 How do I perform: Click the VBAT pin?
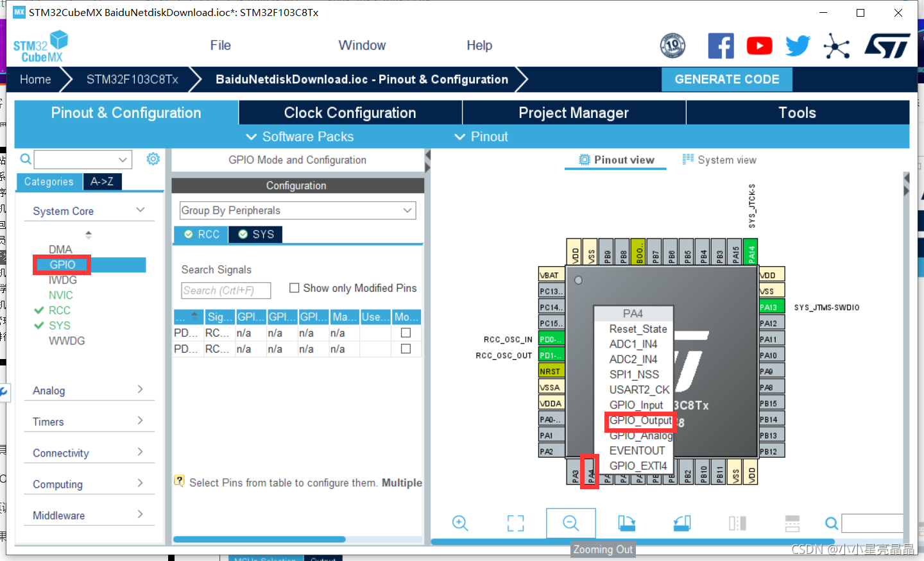(x=551, y=275)
